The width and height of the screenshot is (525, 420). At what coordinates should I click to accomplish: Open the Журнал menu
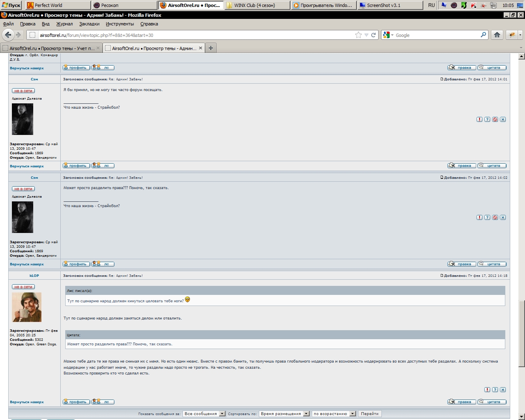click(64, 24)
